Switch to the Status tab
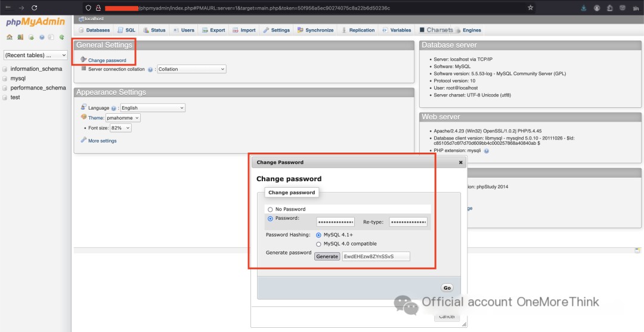Viewport: 644px width, 332px height. coord(154,30)
